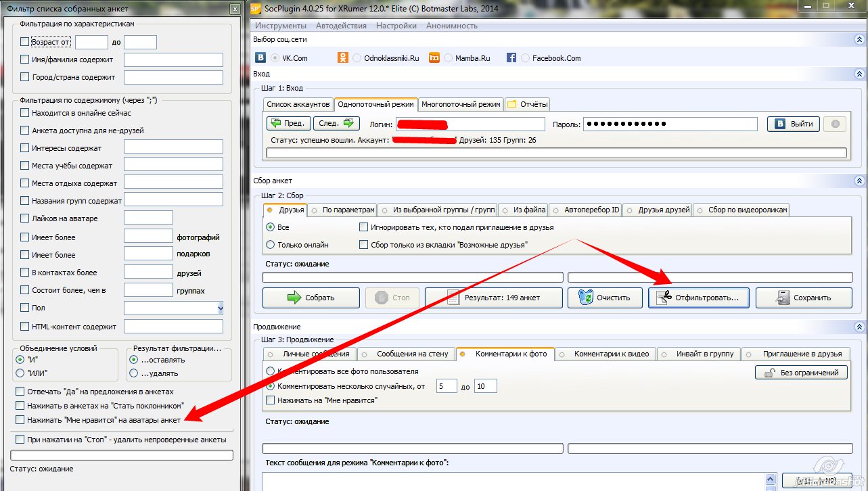868x491 pixels.
Task: Select the По параметрам collection tab
Action: [342, 210]
